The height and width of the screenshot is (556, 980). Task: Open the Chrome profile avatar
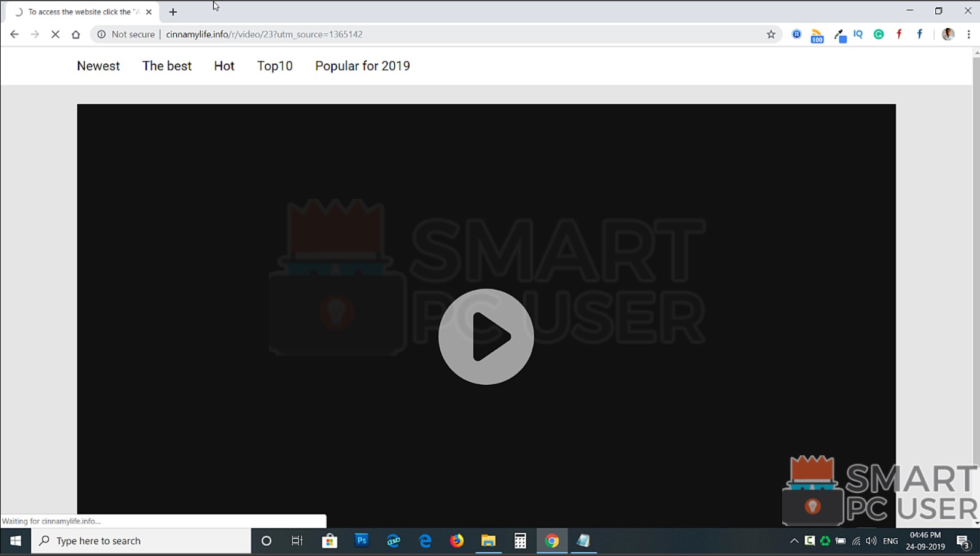(x=947, y=34)
